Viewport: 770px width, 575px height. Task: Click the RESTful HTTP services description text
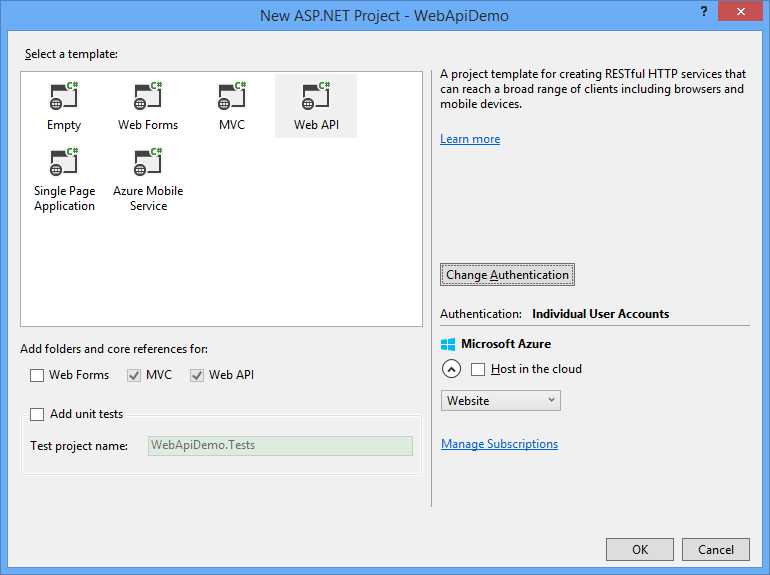(x=593, y=89)
